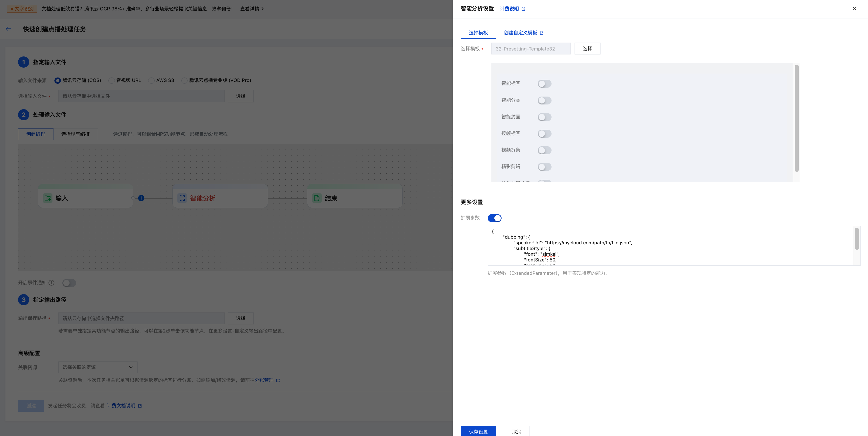Image resolution: width=868 pixels, height=436 pixels.
Task: Click the 输入 node folder icon
Action: [48, 198]
